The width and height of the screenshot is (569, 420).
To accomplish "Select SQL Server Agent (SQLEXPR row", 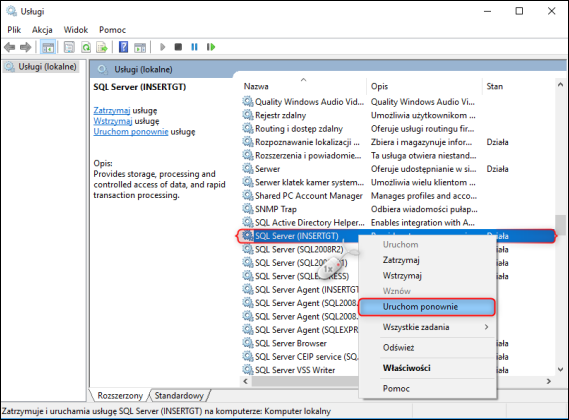I will click(307, 330).
